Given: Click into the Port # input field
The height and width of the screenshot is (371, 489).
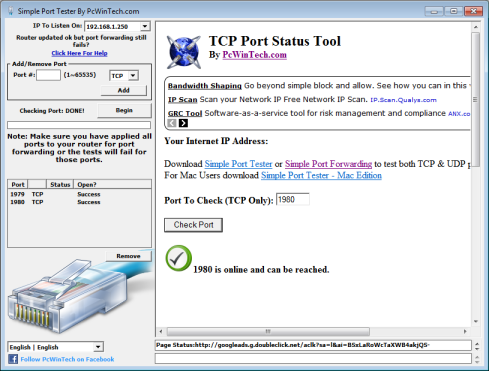Looking at the screenshot, I should pos(48,75).
